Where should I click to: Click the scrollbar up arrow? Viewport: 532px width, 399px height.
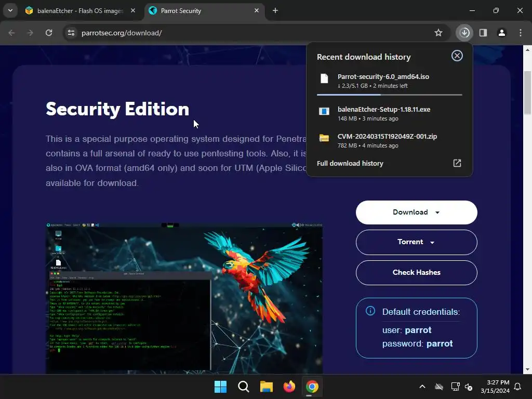point(527,49)
